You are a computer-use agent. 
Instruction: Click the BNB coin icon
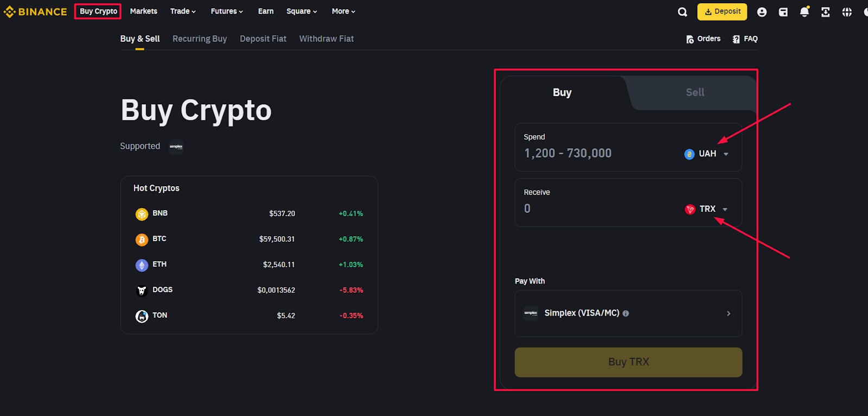pyautogui.click(x=142, y=214)
